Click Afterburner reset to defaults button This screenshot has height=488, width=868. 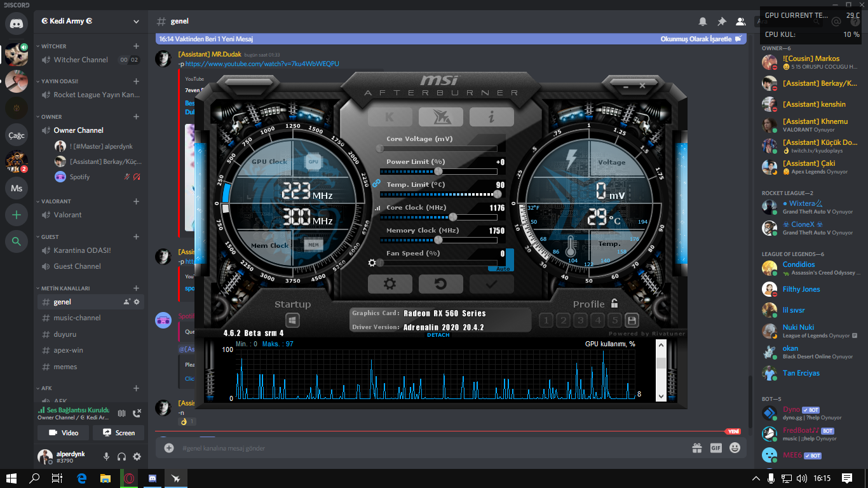[x=440, y=284]
